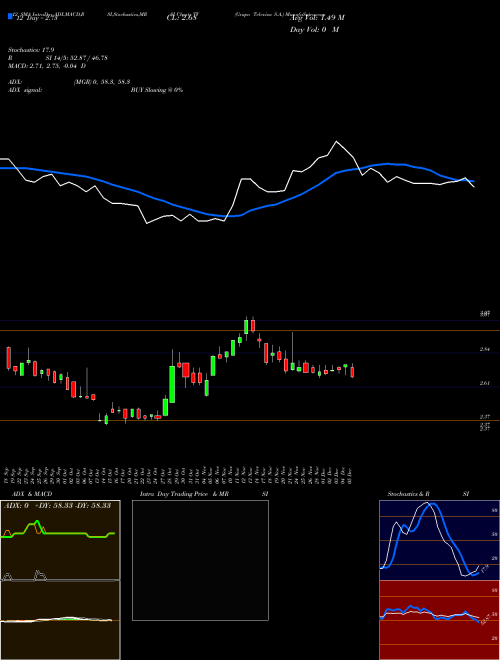500x660 pixels.
Task: Click the red RSI chart panel
Action: coord(439,620)
